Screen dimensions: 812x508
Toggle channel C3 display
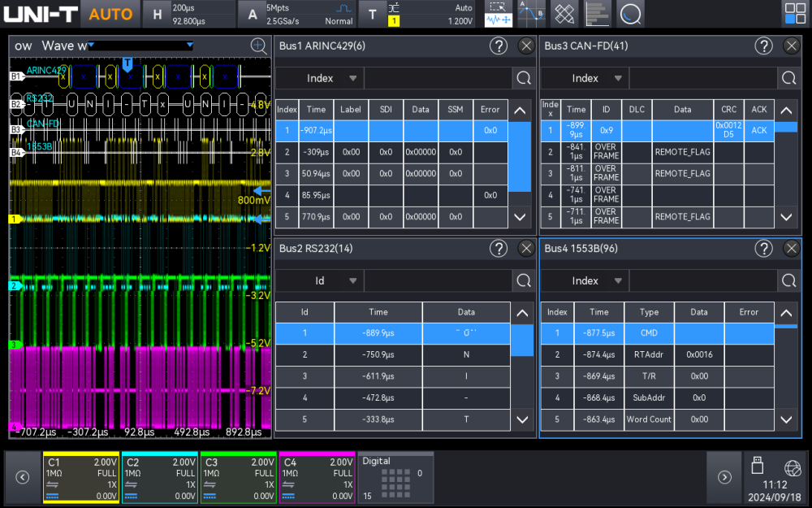240,478
